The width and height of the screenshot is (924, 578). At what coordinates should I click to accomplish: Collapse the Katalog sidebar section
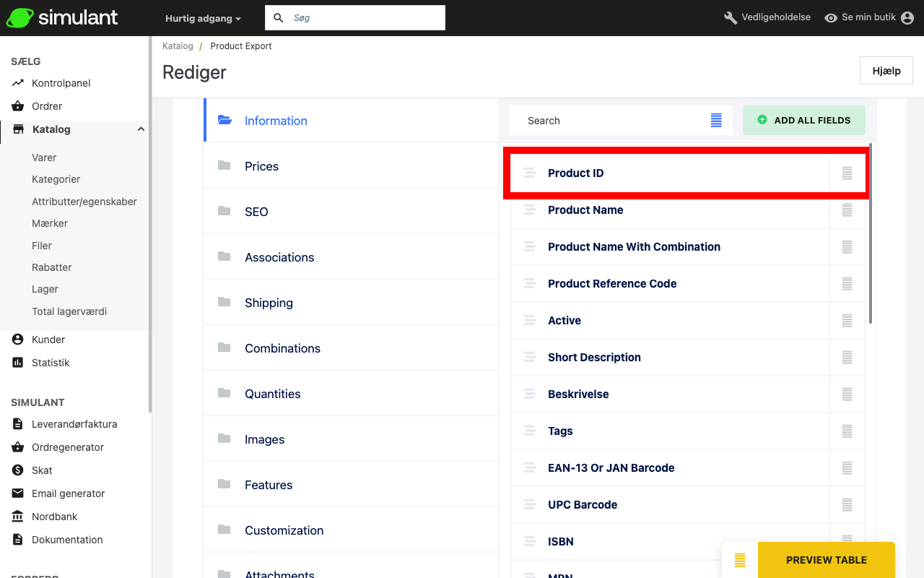141,129
